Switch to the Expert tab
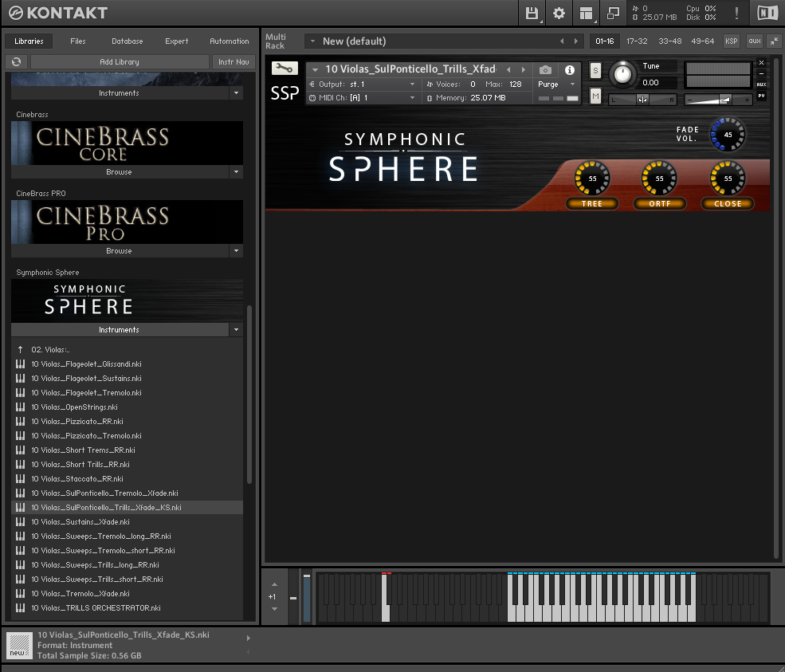This screenshot has height=672, width=785. pos(177,41)
